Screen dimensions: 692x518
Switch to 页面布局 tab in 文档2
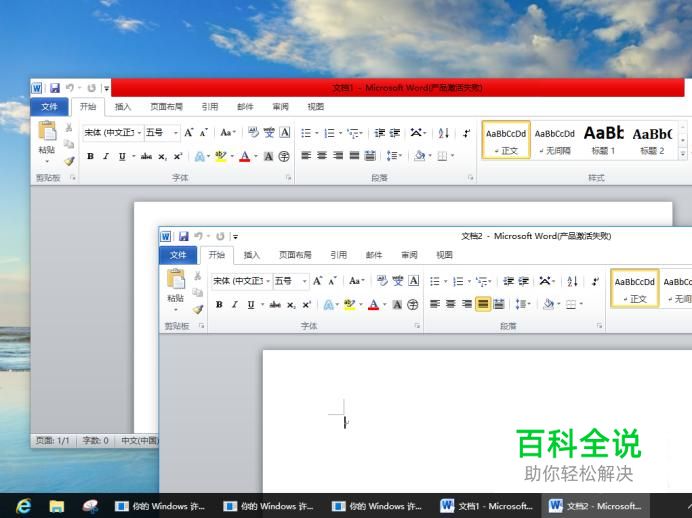pyautogui.click(x=295, y=255)
